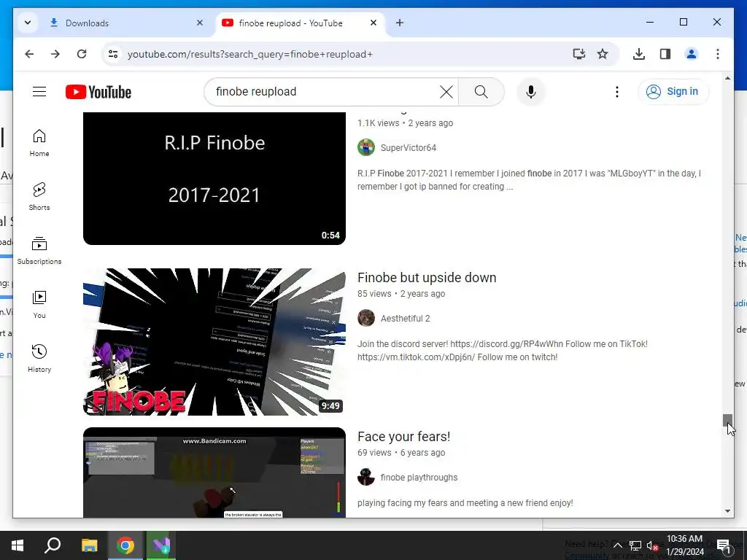Screen dimensions: 747x560
Task: Go back in Chrome
Action: click(x=29, y=54)
